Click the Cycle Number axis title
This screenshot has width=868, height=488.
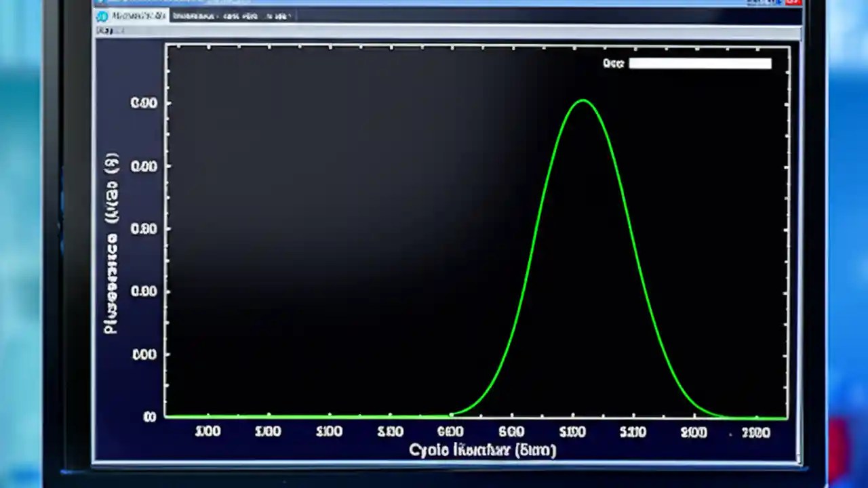pos(481,449)
